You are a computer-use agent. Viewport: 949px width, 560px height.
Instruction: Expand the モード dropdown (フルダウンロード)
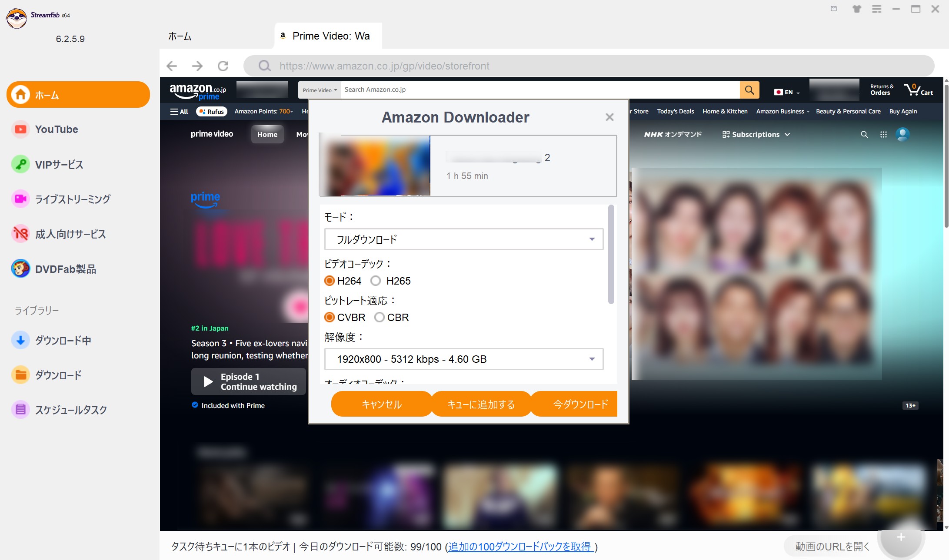463,239
